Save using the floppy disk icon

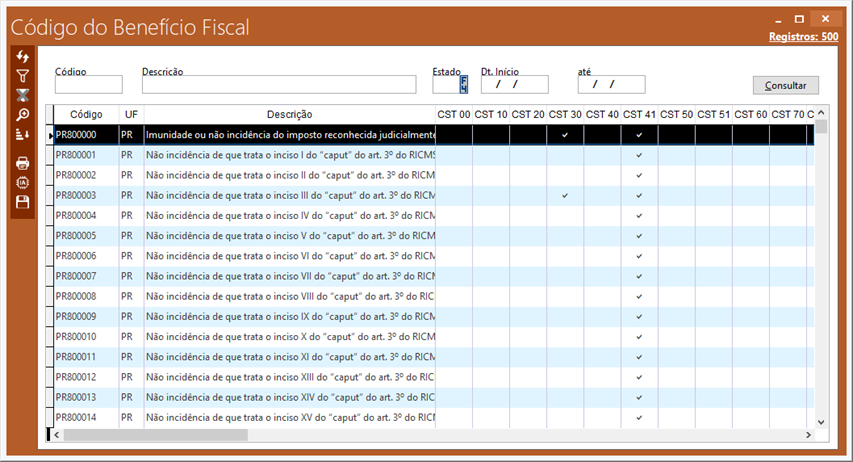coord(23,202)
